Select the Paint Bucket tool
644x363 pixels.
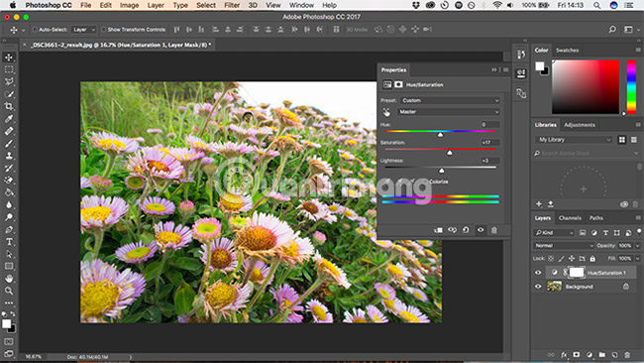(x=9, y=192)
